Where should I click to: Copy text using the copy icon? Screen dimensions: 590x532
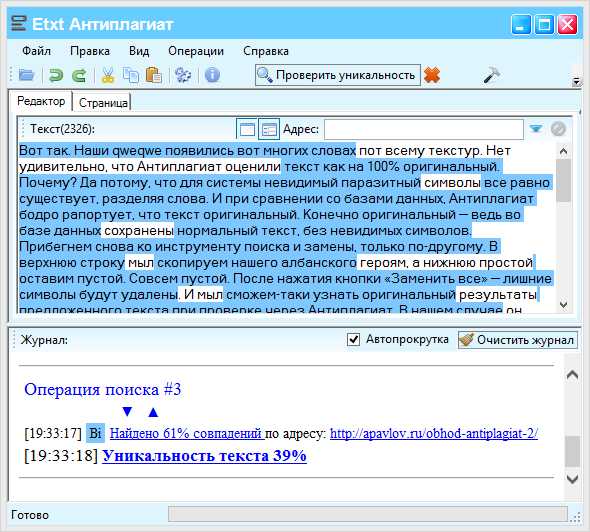(x=131, y=75)
